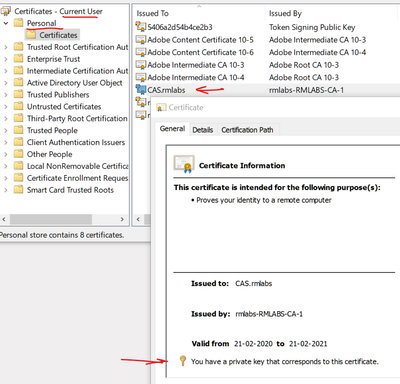Click the Trusted Root Certification folder icon

click(19, 47)
